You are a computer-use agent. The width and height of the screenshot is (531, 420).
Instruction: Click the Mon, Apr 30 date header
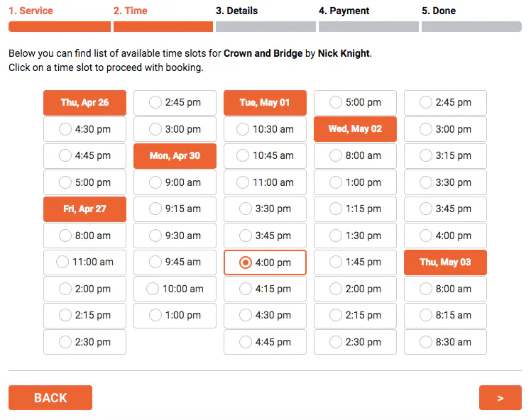click(175, 155)
